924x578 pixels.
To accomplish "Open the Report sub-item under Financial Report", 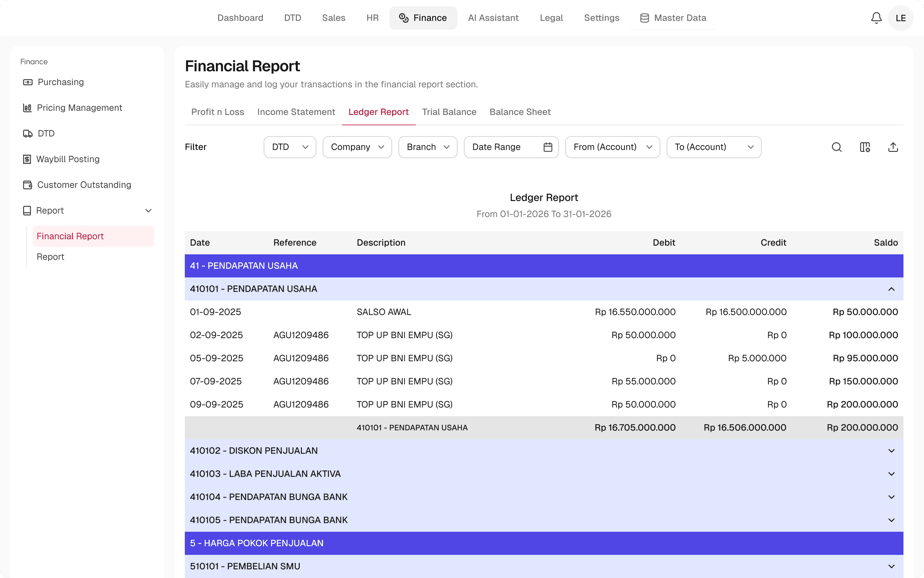I will (x=50, y=257).
